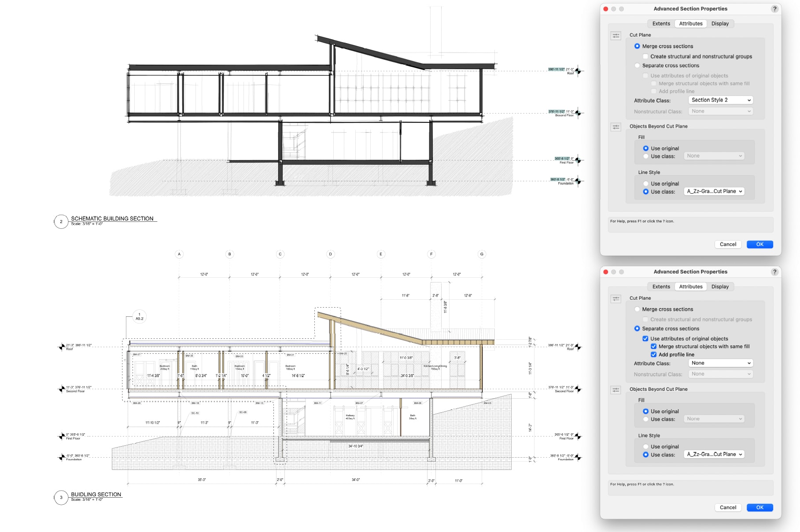Click the help ? icon in the upper dialog
Image resolution: width=800 pixels, height=532 pixels.
(x=774, y=9)
